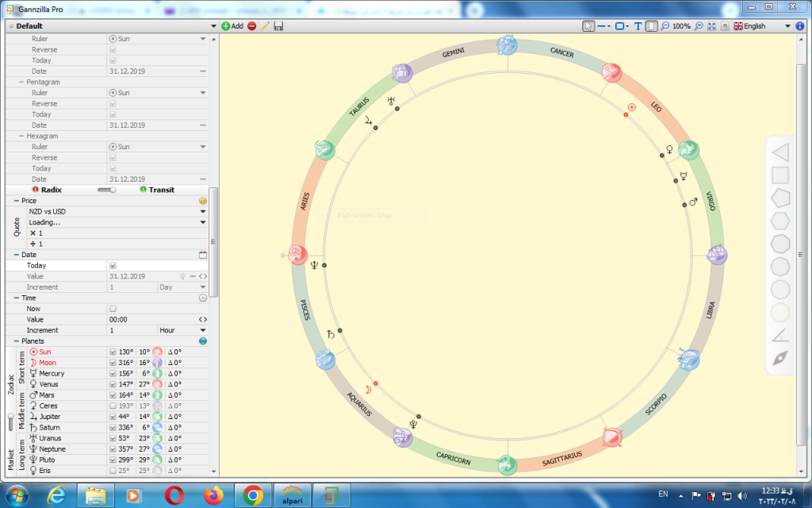
Task: Select the pentagon shape in side palette
Action: 780,198
